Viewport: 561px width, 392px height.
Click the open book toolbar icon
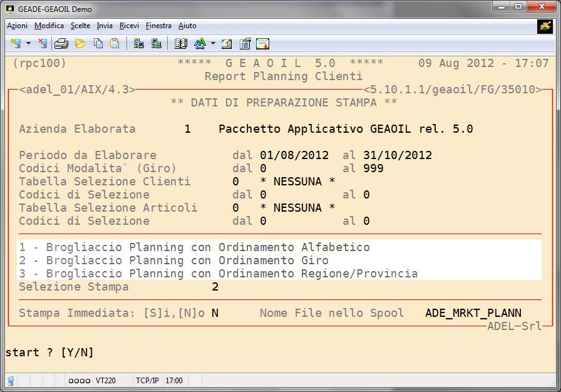click(181, 44)
